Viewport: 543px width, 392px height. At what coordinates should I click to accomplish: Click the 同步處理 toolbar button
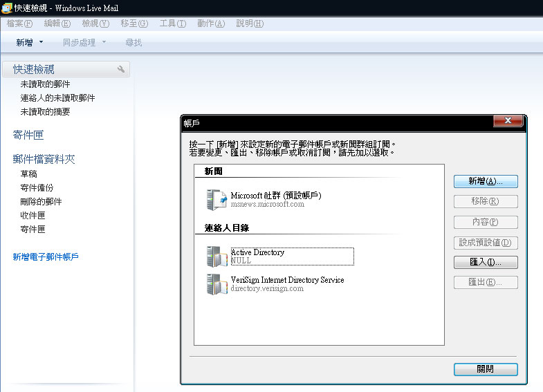click(x=79, y=43)
